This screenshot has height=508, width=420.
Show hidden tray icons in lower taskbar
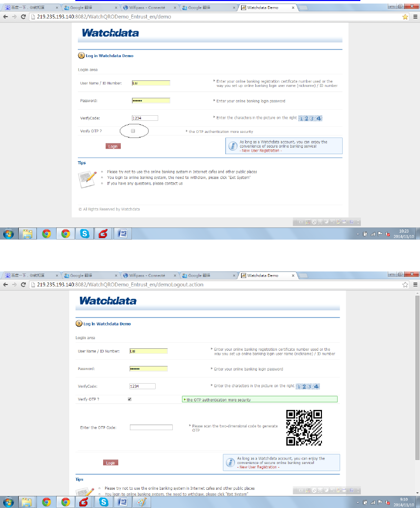[358, 502]
